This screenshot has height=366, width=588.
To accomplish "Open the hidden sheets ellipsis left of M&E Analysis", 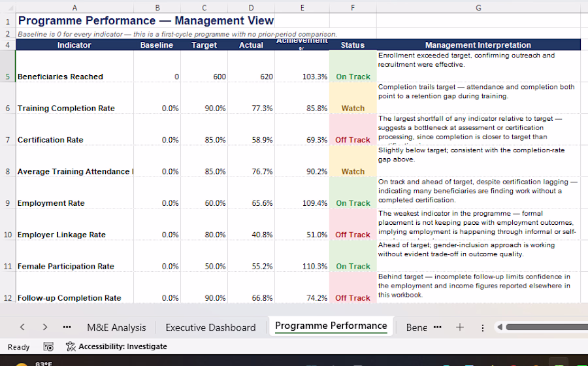I will coord(67,327).
